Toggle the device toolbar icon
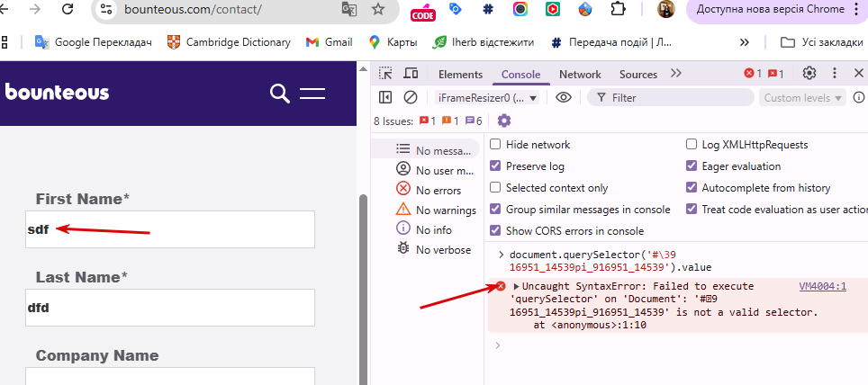The image size is (868, 385). tap(411, 74)
